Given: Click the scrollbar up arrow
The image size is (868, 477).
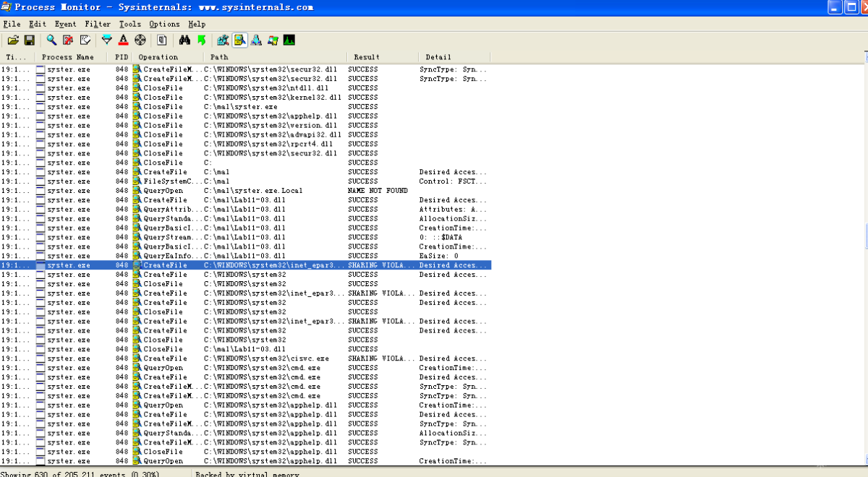Looking at the screenshot, I should click(865, 57).
